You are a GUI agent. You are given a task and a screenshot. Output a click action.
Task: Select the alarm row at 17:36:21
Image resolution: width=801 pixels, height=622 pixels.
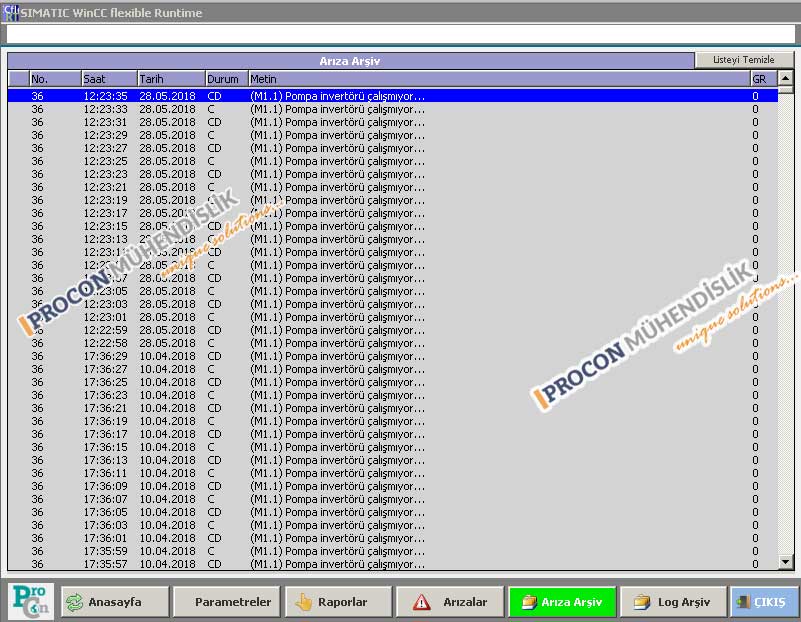[392, 408]
